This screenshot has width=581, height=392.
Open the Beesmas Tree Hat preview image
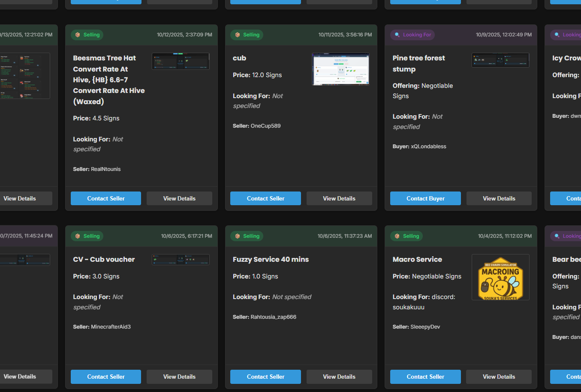click(180, 61)
